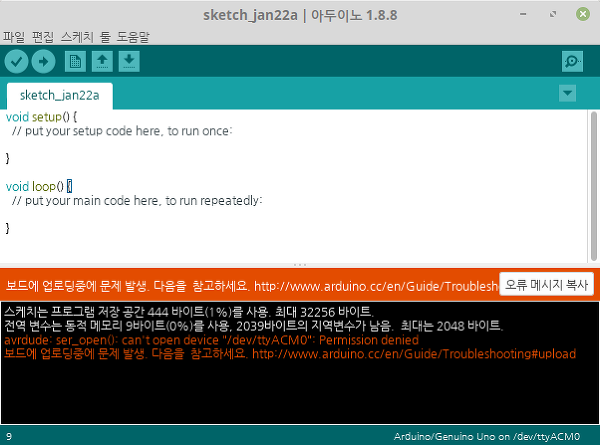The height and width of the screenshot is (445, 600).
Task: Save the sketch using the down-arrow icon
Action: (129, 61)
